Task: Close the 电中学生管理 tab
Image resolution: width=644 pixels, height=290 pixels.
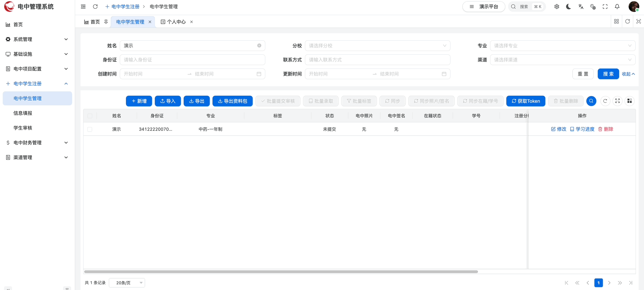Action: click(150, 22)
